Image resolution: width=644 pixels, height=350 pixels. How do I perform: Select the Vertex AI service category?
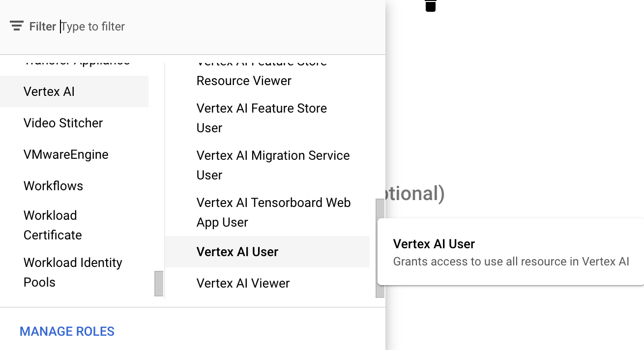pos(49,91)
